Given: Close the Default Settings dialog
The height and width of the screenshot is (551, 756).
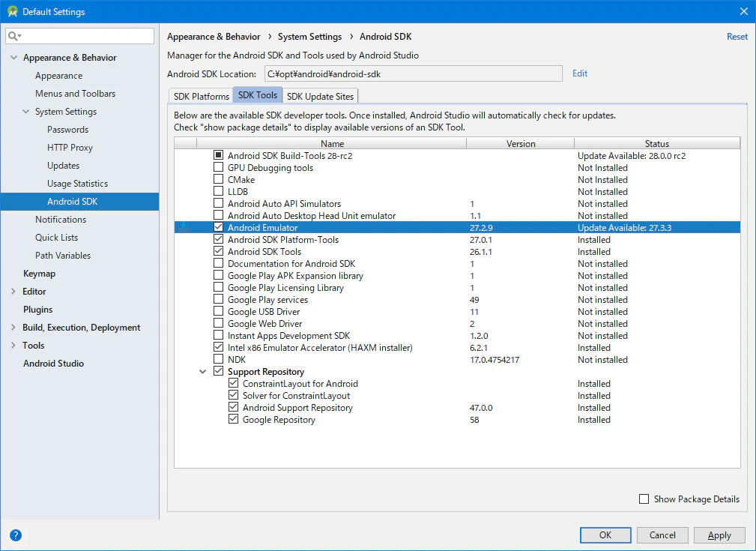Looking at the screenshot, I should point(744,11).
